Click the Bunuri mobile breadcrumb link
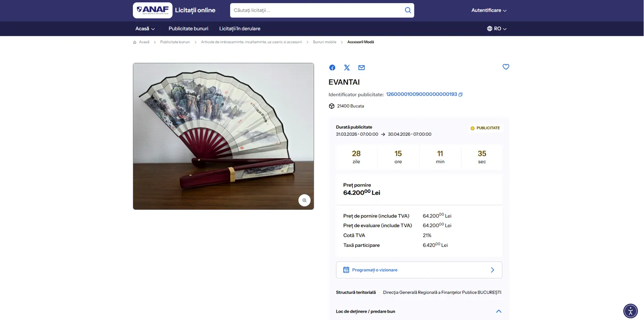644x320 pixels. [x=324, y=42]
